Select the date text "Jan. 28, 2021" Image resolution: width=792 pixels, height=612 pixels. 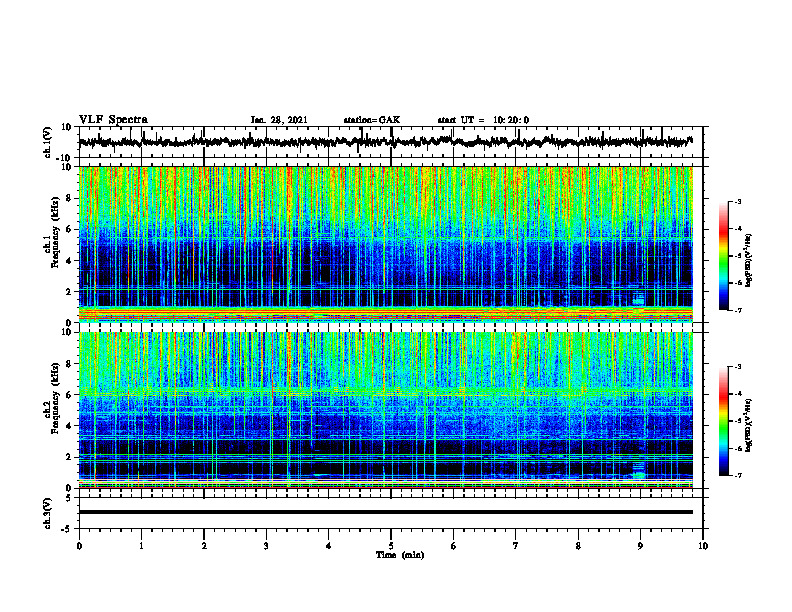point(279,120)
